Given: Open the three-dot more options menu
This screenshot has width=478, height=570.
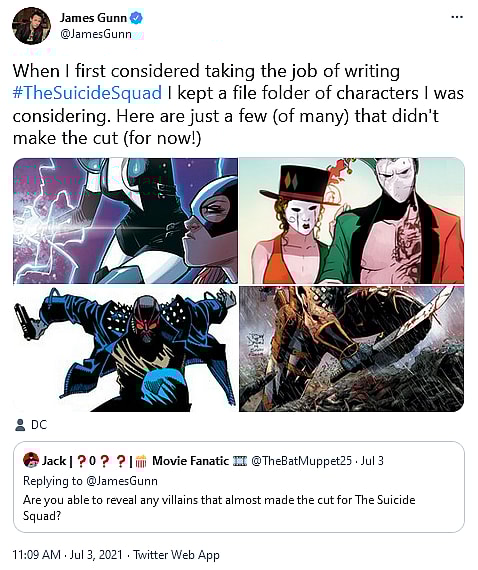Looking at the screenshot, I should [457, 17].
